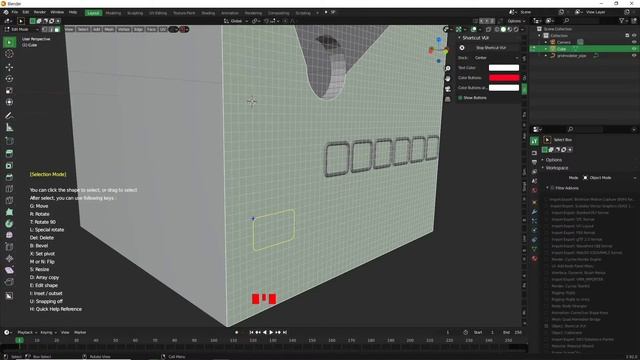This screenshot has width=640, height=360.
Task: Open the Modifiers wrench tab icon
Action: (534, 211)
